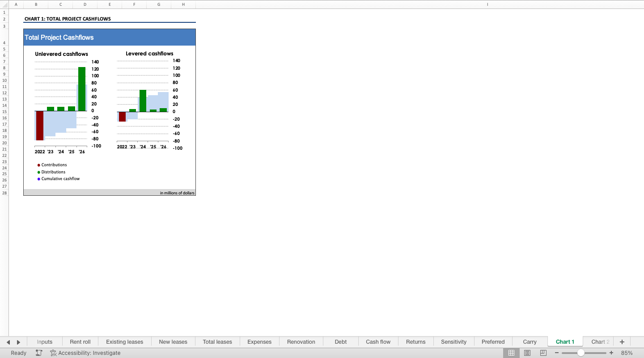Screen dimensions: 644x358
Task: Open the Cash flow sheet tab
Action: [378, 342]
